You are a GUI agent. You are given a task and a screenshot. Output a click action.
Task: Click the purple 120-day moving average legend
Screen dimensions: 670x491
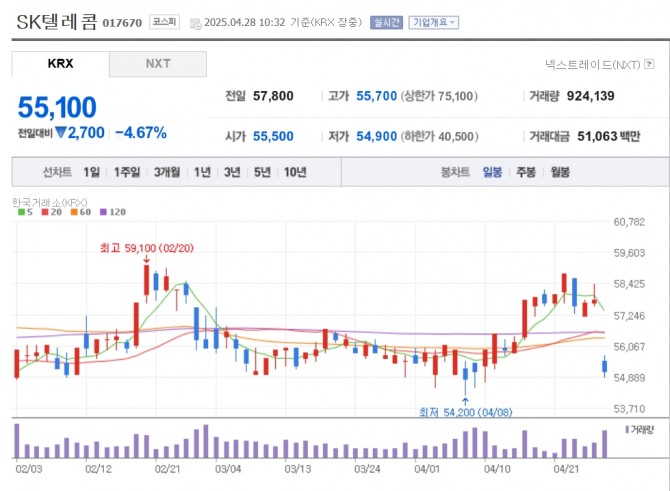click(112, 212)
